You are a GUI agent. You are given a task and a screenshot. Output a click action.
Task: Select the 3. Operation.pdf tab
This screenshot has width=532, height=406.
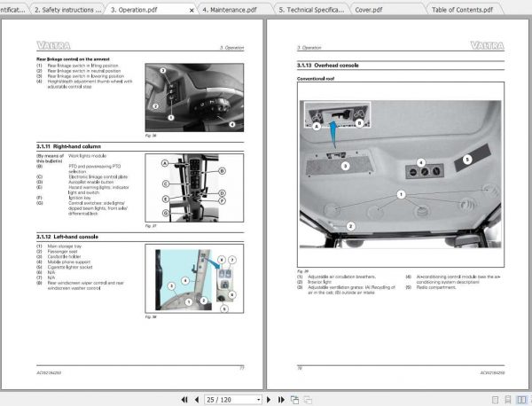134,10
